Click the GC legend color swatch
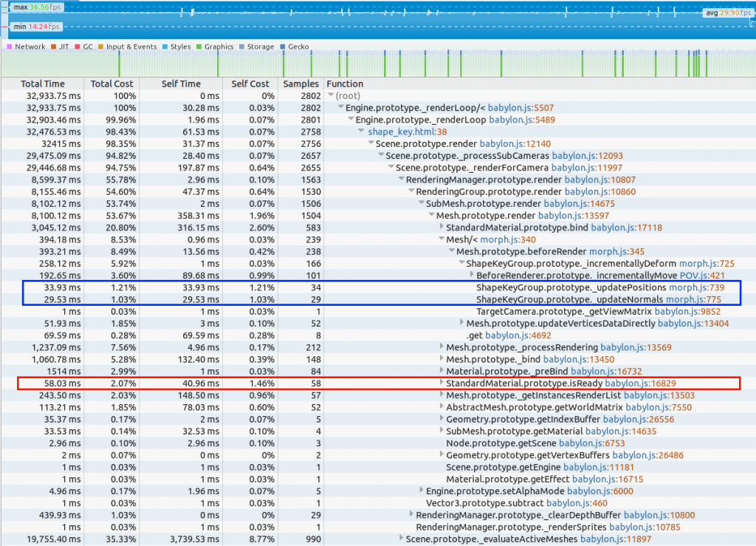The image size is (756, 546). 77,47
